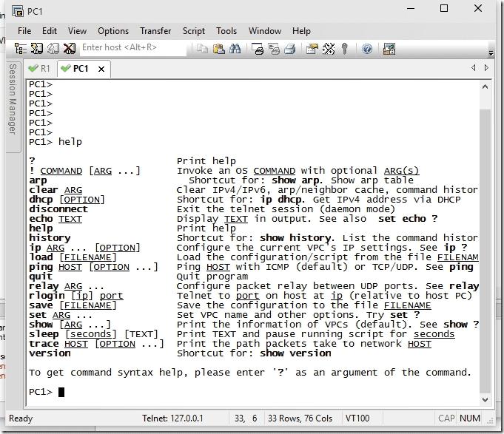Screen dimensions: 504x434
Task: Click the 'save [FILENAME]' command entry
Action: click(73, 305)
